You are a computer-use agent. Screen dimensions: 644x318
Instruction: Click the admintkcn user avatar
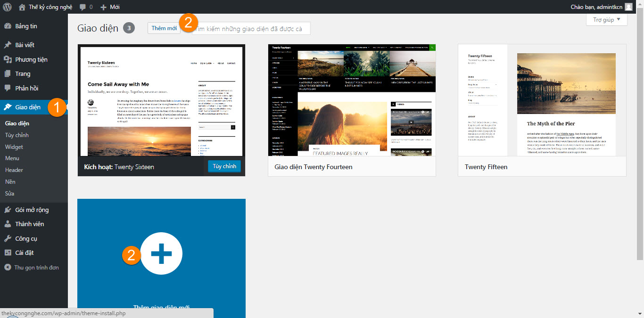[x=628, y=7]
